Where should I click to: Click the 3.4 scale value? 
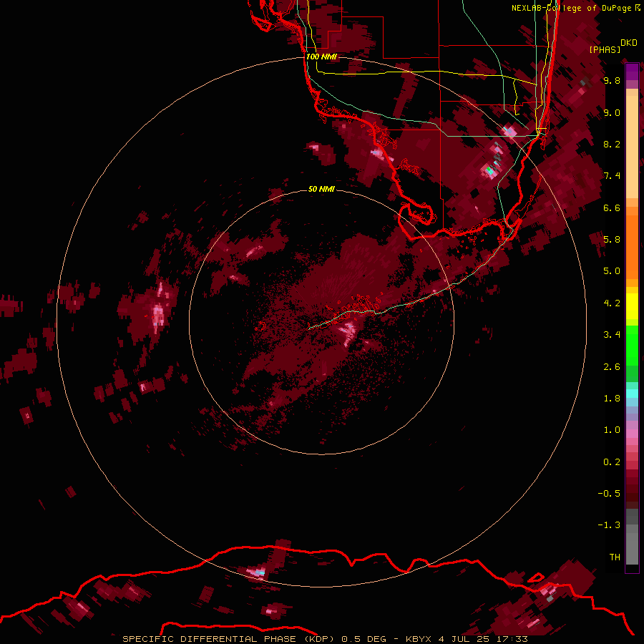point(612,335)
